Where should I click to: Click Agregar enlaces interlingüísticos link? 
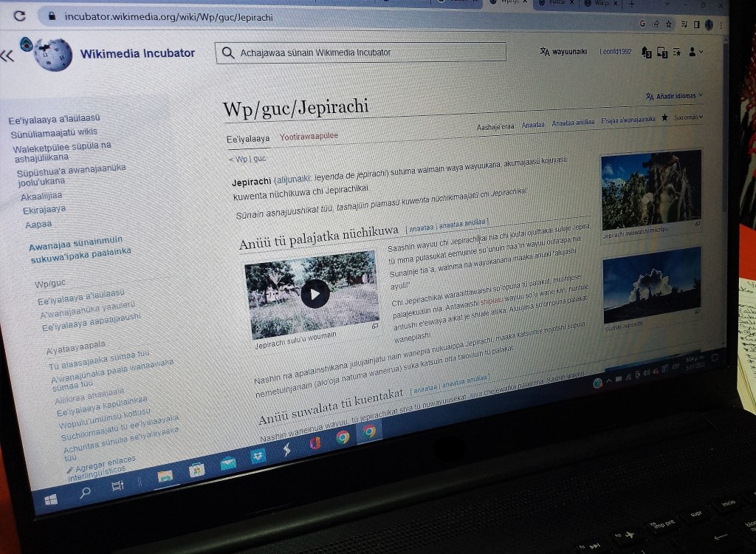coord(102,467)
